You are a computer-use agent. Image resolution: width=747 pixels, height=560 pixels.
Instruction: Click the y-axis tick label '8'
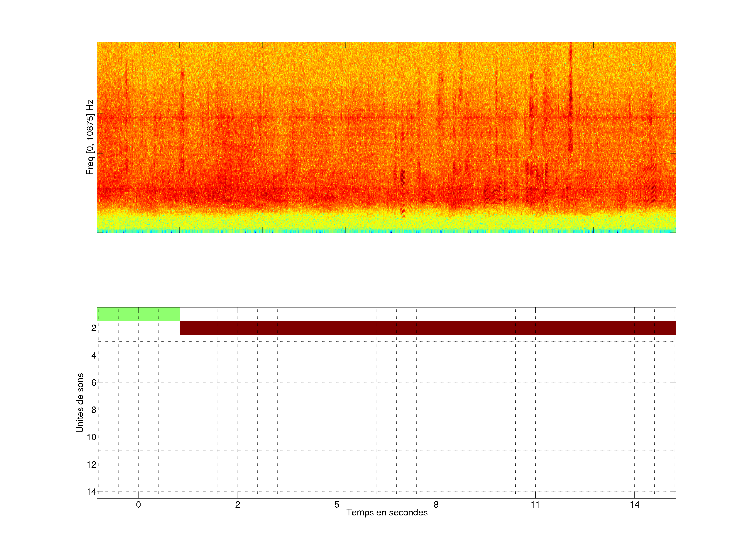pyautogui.click(x=94, y=410)
